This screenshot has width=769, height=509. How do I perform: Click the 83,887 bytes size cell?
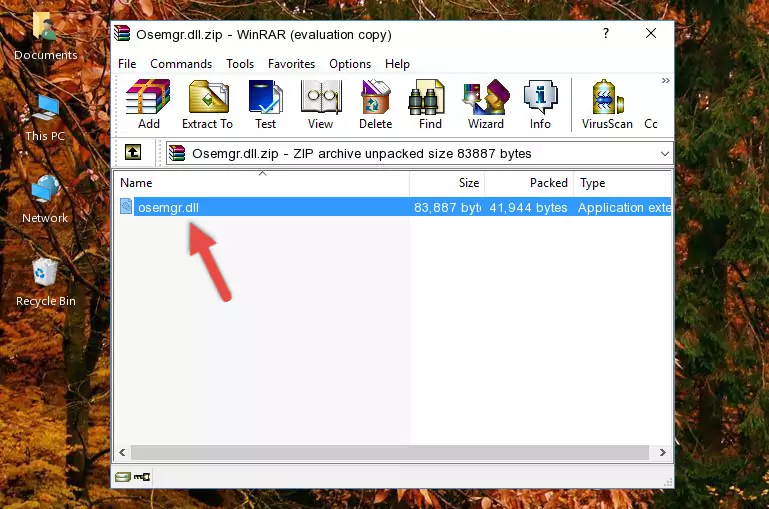point(447,207)
